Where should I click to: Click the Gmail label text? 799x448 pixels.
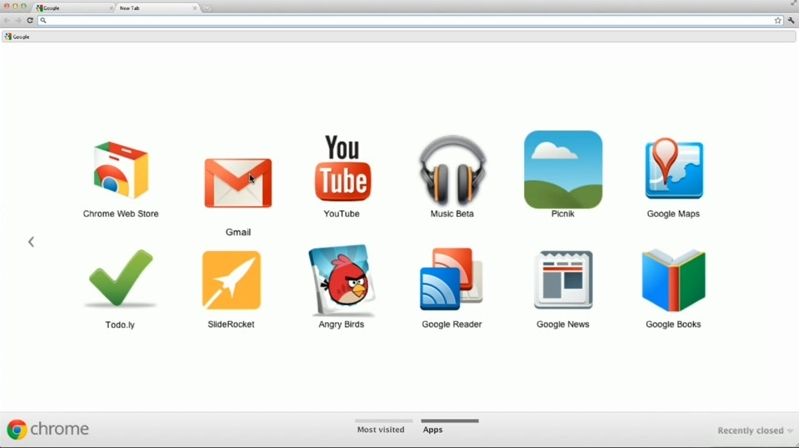pyautogui.click(x=238, y=232)
